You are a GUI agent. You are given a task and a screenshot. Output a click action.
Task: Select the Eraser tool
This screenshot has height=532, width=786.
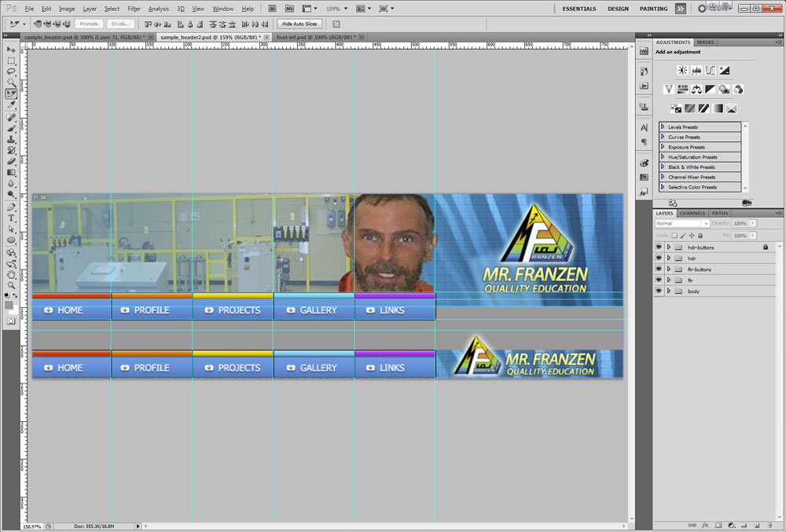click(11, 161)
